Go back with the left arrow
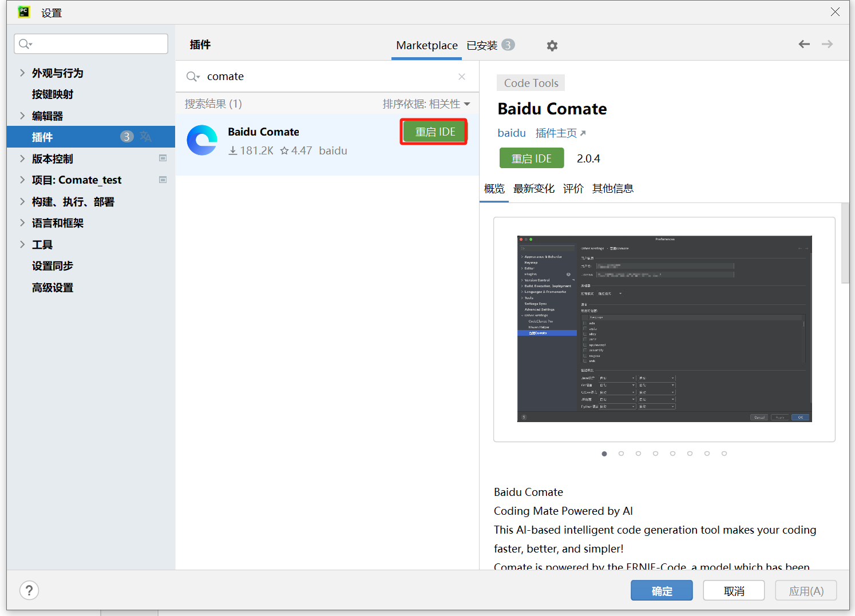 coord(804,44)
